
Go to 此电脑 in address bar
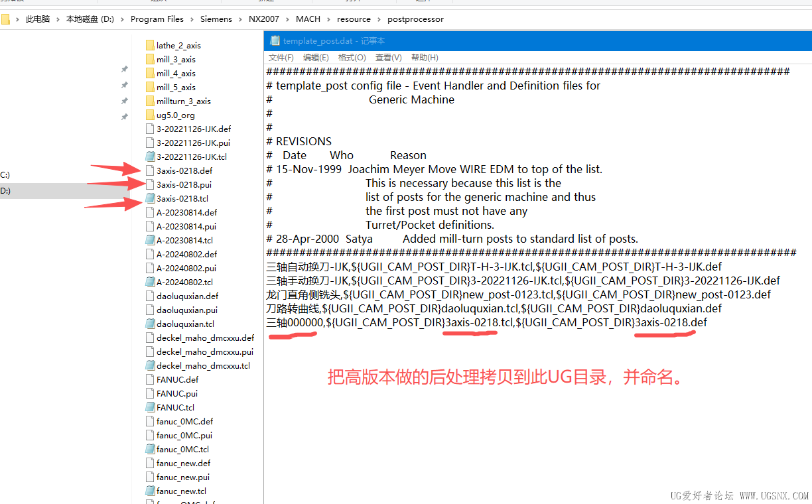38,19
